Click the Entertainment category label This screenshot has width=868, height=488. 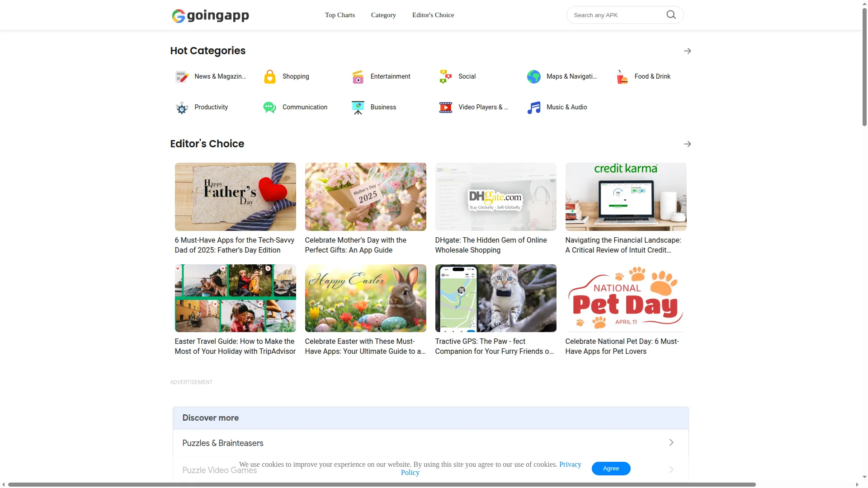point(391,76)
